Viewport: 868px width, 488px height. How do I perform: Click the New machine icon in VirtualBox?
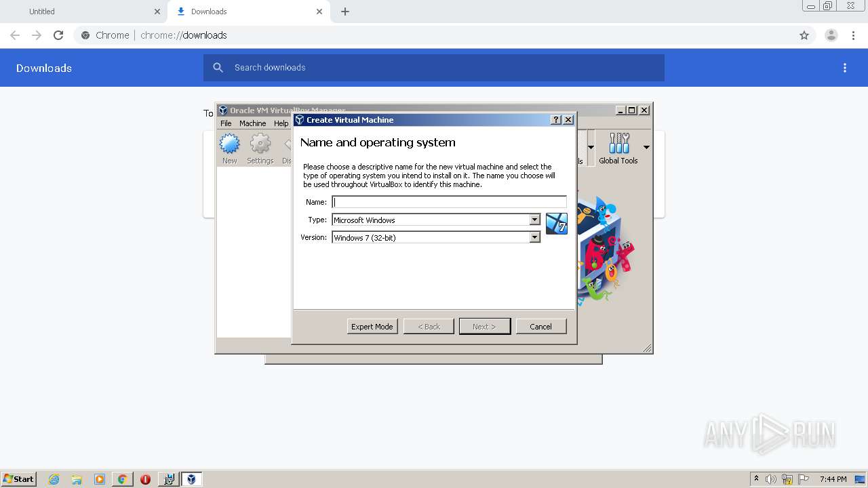[229, 148]
